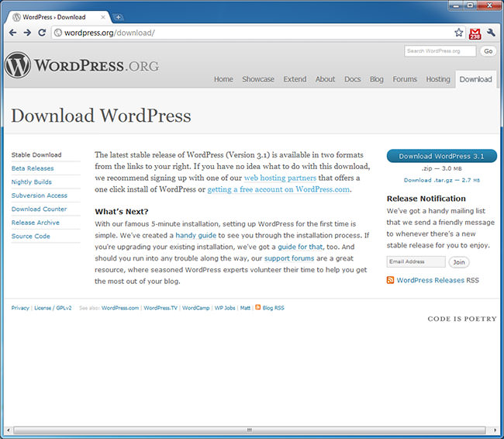
Task: Open the wrench settings menu
Action: 491,33
